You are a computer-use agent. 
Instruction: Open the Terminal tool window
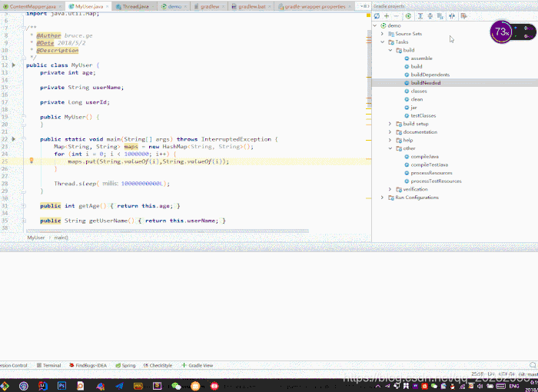[x=48, y=365]
